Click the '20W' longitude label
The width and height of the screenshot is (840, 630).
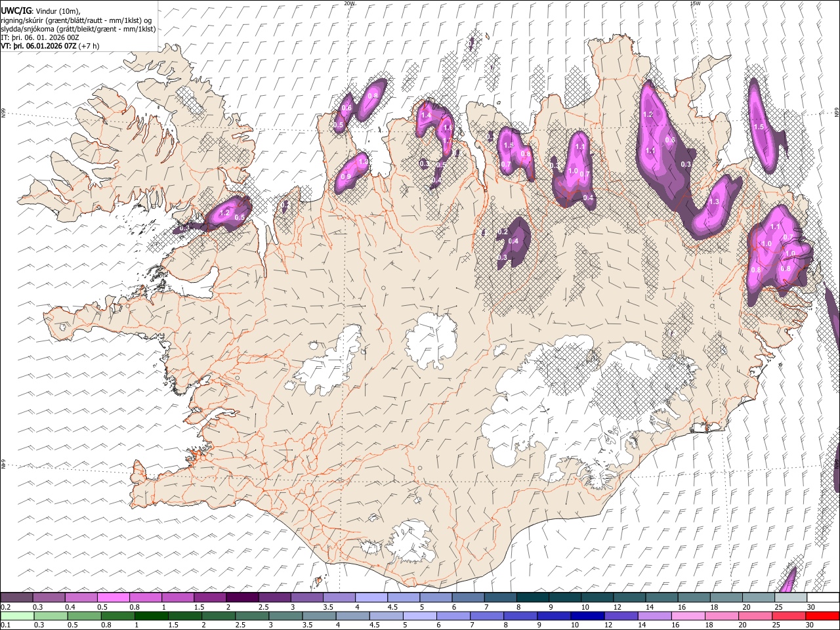348,3
